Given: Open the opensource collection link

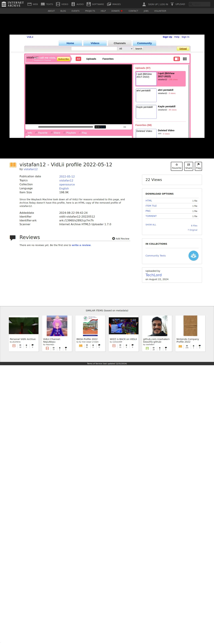Looking at the screenshot, I should (67, 184).
